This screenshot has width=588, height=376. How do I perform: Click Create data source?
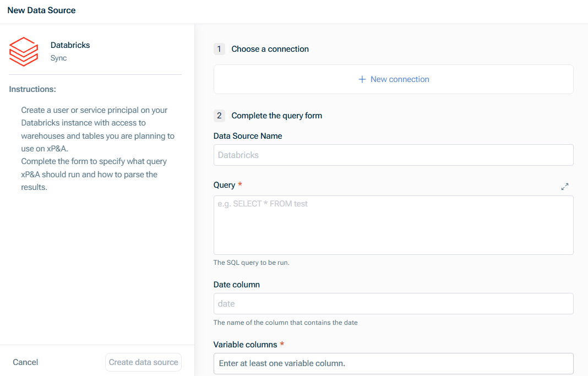[143, 362]
